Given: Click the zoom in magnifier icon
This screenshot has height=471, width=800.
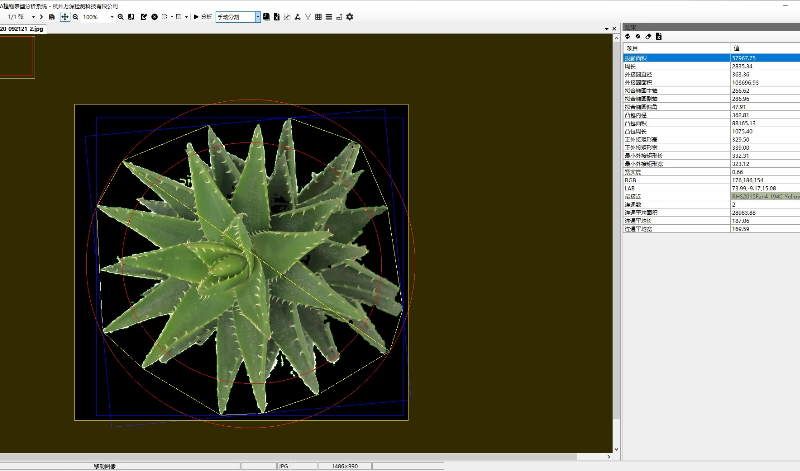Looking at the screenshot, I should pos(121,17).
